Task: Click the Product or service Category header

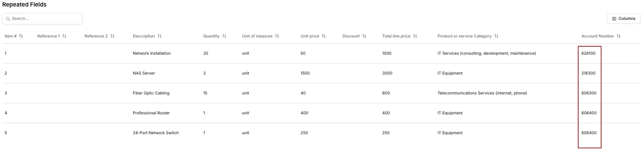Action: [x=465, y=36]
